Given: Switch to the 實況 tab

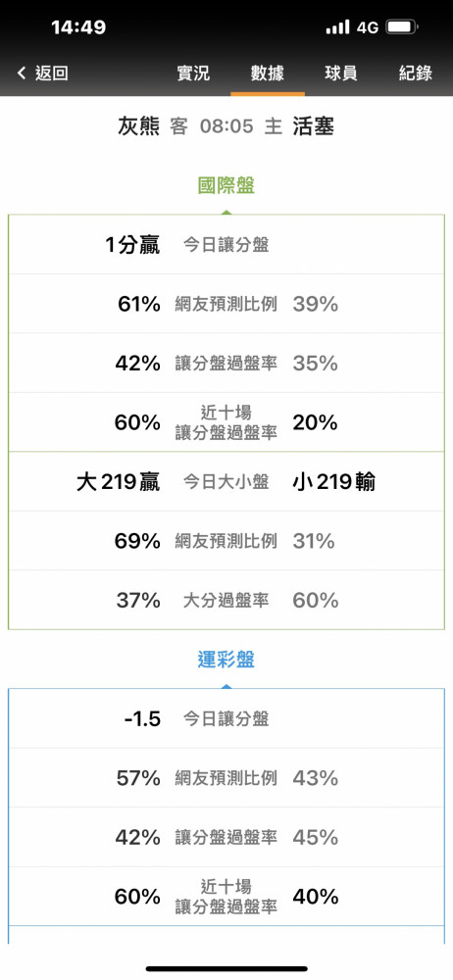Looking at the screenshot, I should [193, 73].
